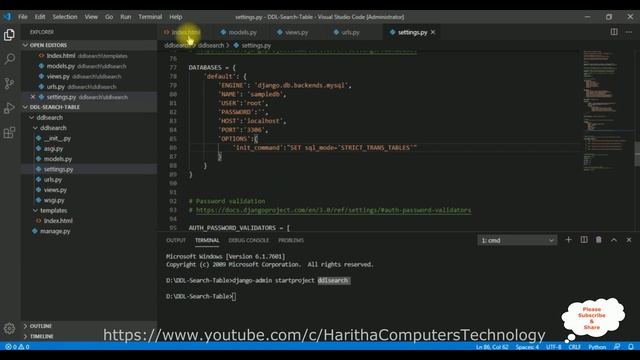This screenshot has width=640, height=360.
Task: Open the Edit menu
Action: (x=40, y=17)
